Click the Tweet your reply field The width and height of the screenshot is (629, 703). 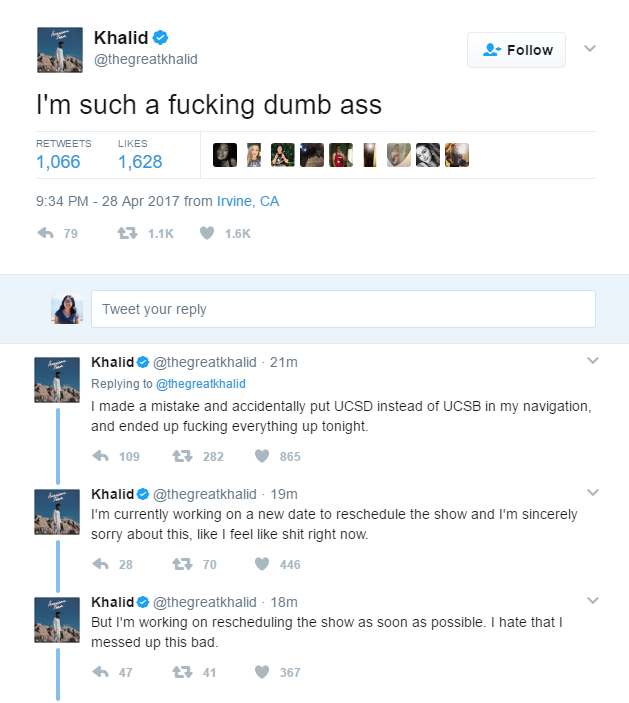[343, 309]
